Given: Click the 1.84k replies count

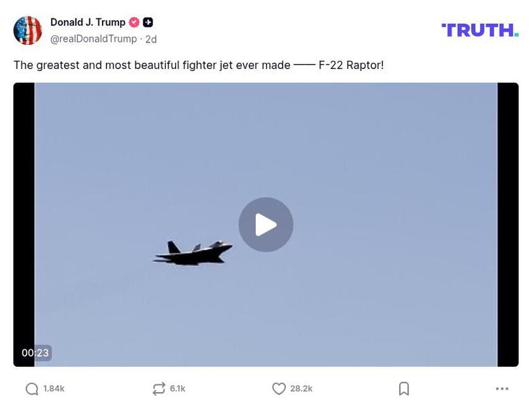Looking at the screenshot, I should (54, 388).
